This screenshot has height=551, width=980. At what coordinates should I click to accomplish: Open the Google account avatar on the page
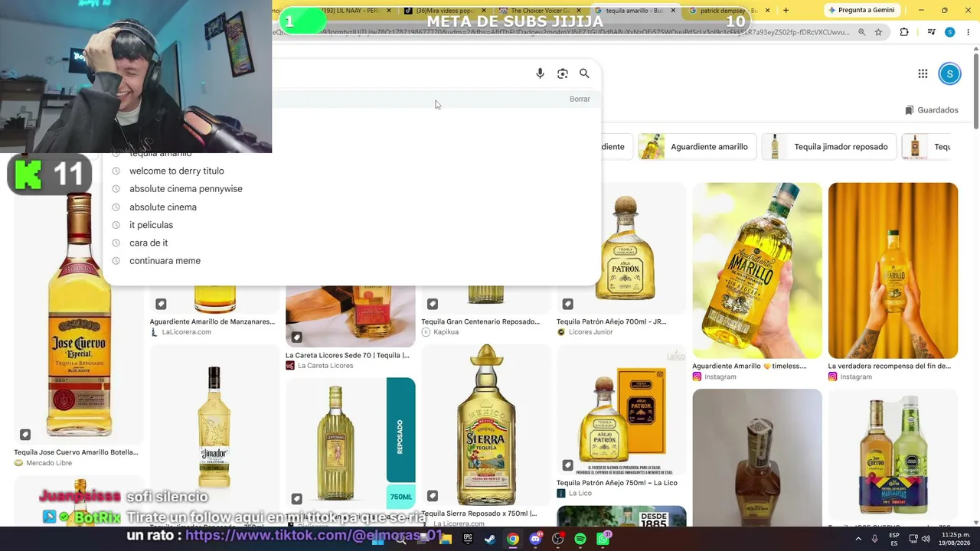pyautogui.click(x=949, y=73)
